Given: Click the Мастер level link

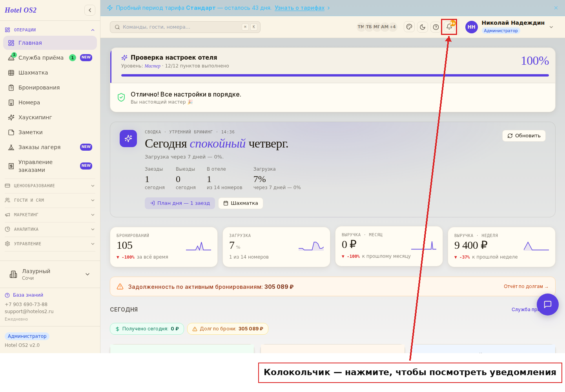Looking at the screenshot, I should (x=152, y=66).
